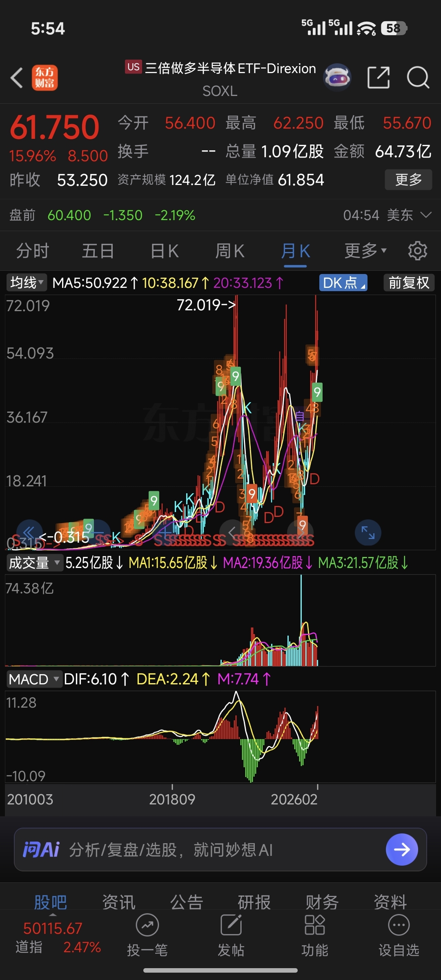Screen dimensions: 441x980
Task: Switch to 日K chart tab
Action: (x=165, y=251)
